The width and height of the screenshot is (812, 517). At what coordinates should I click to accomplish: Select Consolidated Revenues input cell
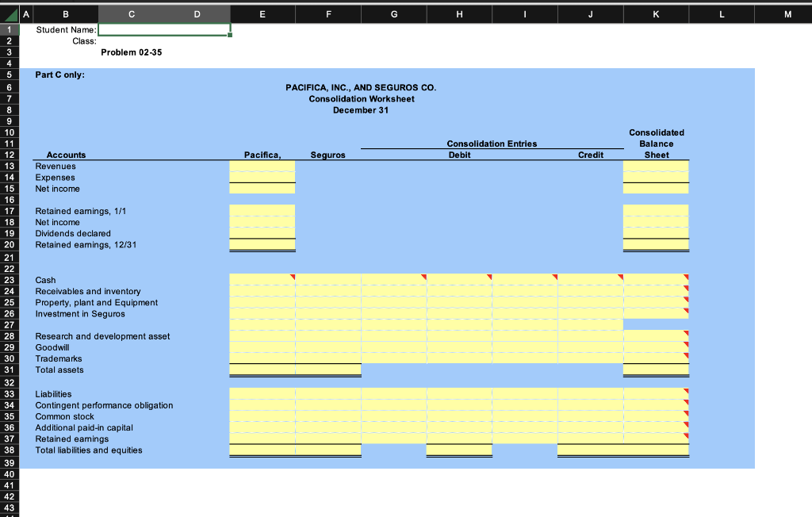coord(656,167)
